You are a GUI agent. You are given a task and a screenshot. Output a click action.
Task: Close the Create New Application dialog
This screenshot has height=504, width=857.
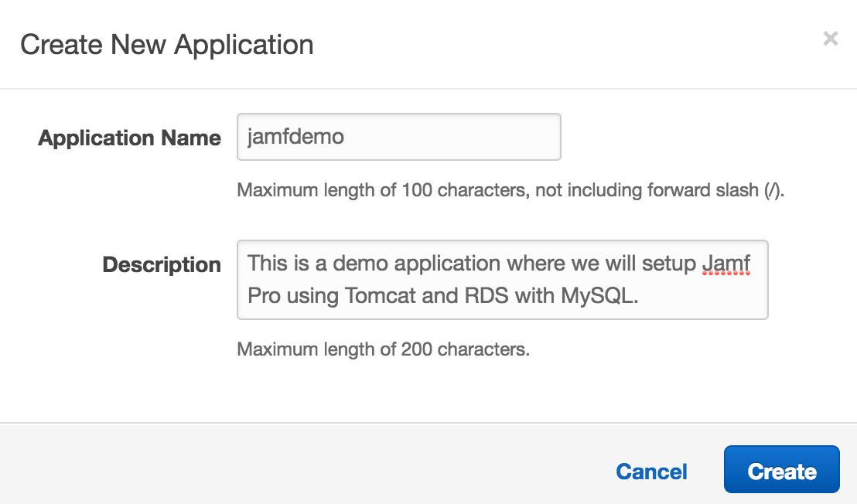pyautogui.click(x=830, y=38)
